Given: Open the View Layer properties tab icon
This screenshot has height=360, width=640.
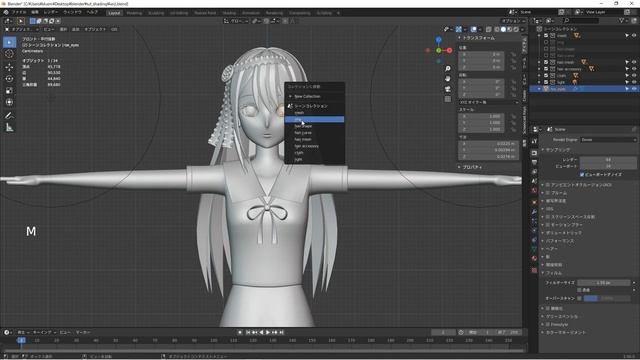Looking at the screenshot, I should click(534, 172).
